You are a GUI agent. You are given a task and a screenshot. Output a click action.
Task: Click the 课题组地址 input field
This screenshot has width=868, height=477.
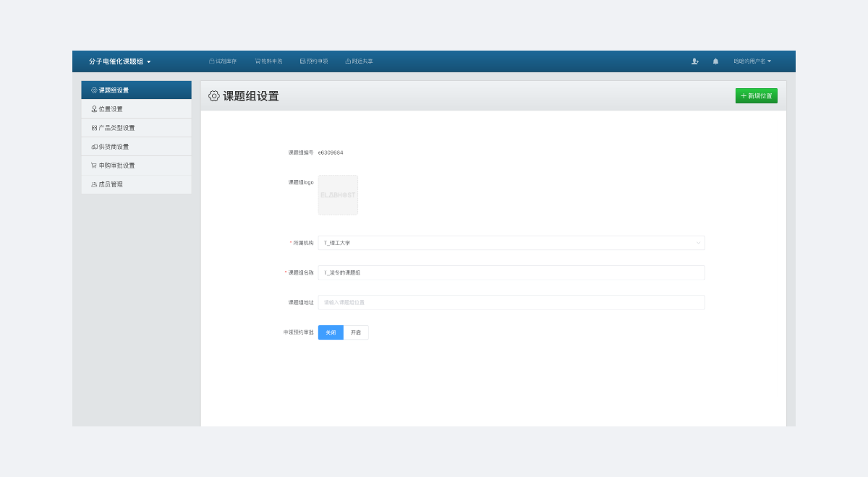tap(511, 302)
